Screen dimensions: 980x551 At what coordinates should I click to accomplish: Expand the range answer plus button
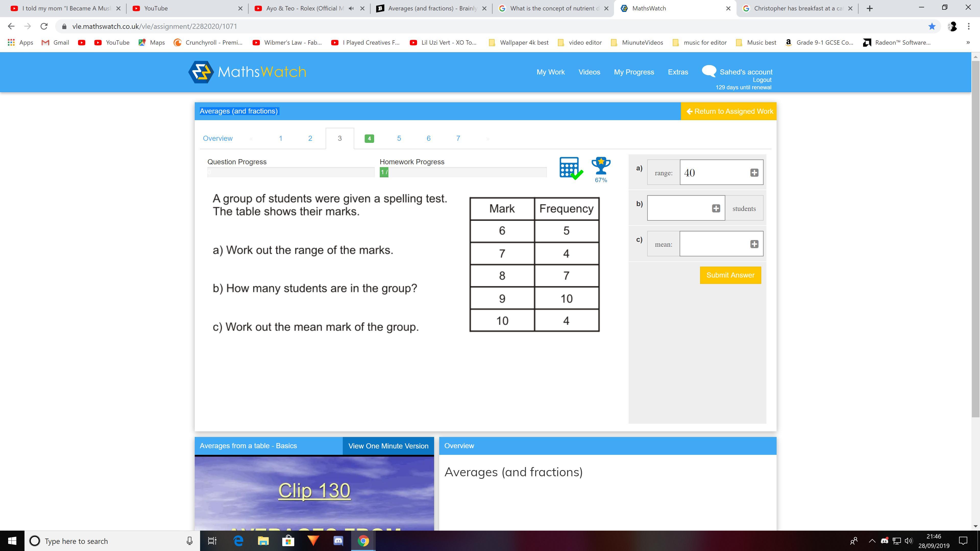[754, 173]
